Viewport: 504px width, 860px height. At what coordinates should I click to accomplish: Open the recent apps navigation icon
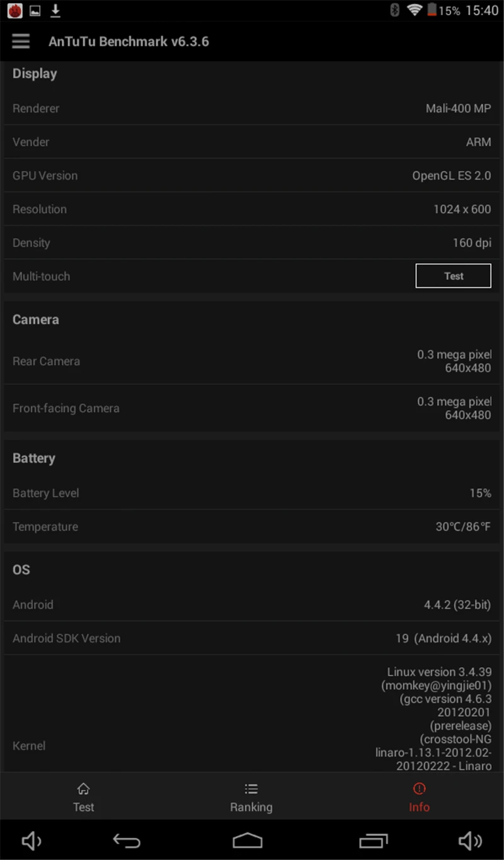(374, 840)
